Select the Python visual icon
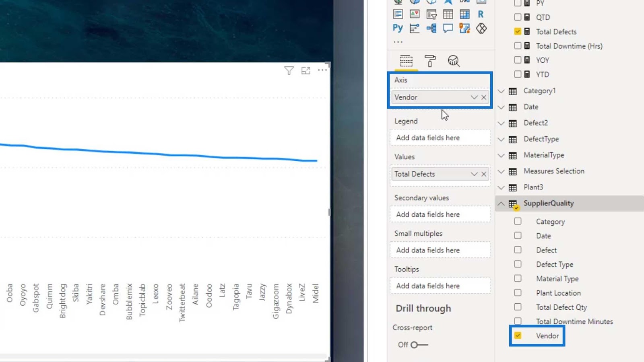Image resolution: width=644 pixels, height=362 pixels. [x=398, y=28]
